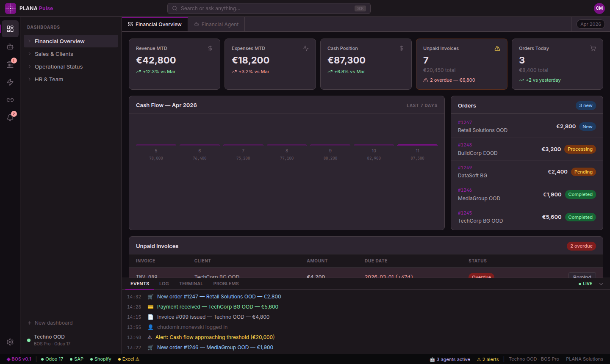Screen dimensions: 610x364
Task: Open the settings gear icon
Action: [10, 342]
